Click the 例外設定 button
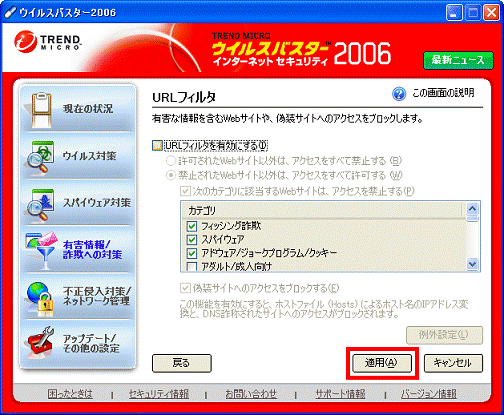The width and height of the screenshot is (504, 415). (x=444, y=335)
